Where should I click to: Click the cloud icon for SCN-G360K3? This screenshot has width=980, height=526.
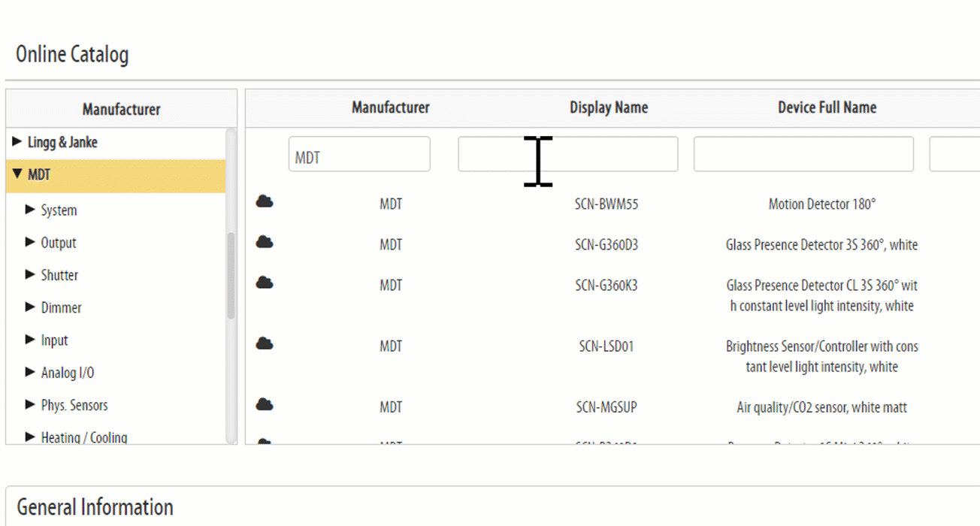coord(265,282)
